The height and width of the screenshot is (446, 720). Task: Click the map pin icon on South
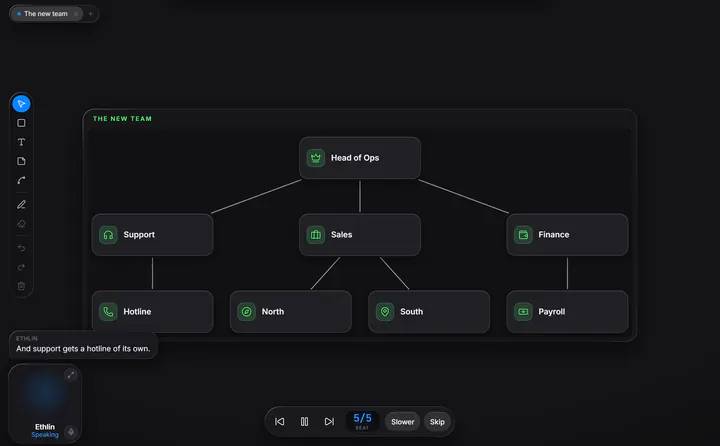385,312
